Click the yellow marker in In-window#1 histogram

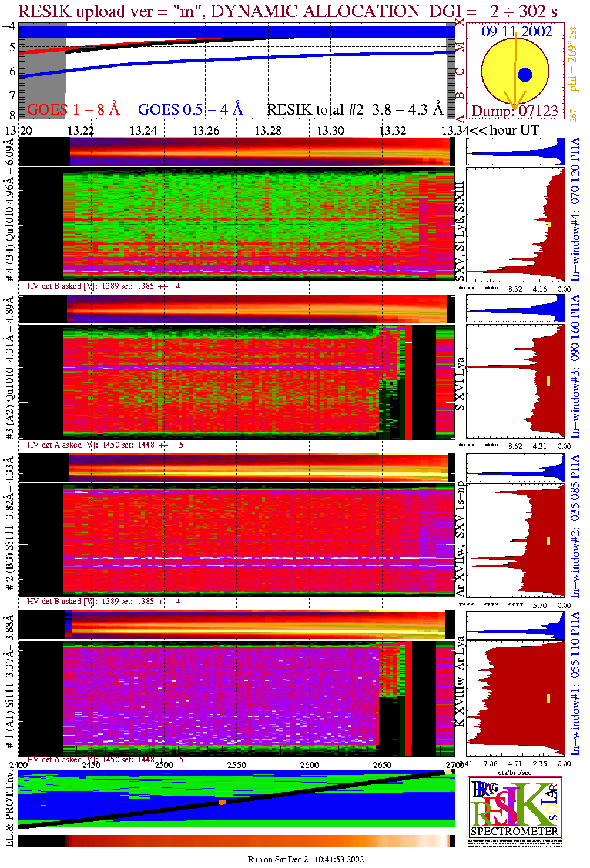548,698
